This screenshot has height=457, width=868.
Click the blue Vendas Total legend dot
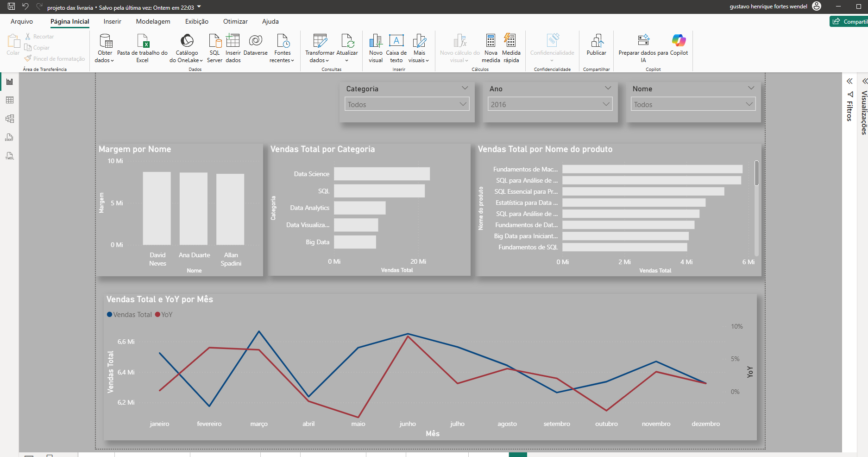pos(109,314)
